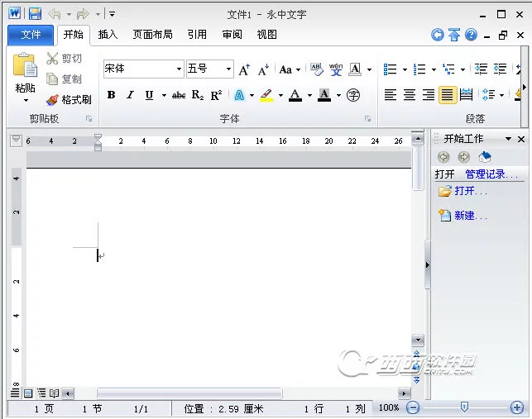The height and width of the screenshot is (419, 532).
Task: Increase font size with A-up icon
Action: point(244,69)
